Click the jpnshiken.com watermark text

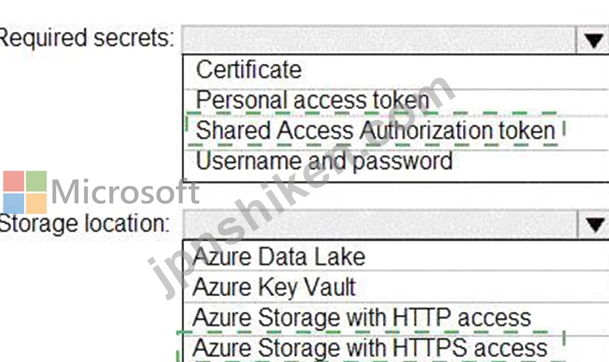(x=301, y=188)
